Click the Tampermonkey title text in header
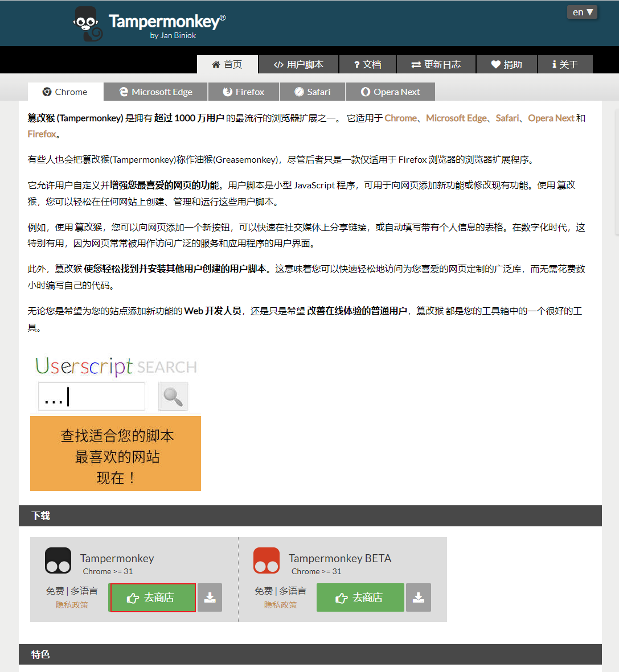The image size is (619, 672). 167,22
